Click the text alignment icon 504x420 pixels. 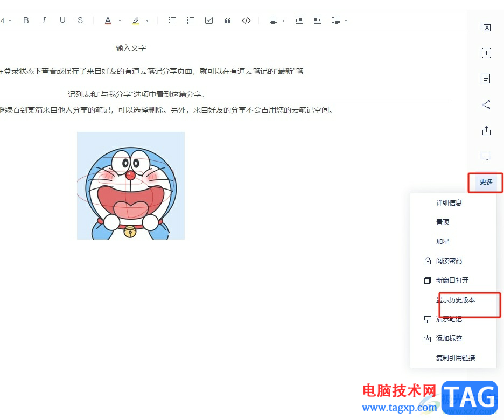pos(273,20)
